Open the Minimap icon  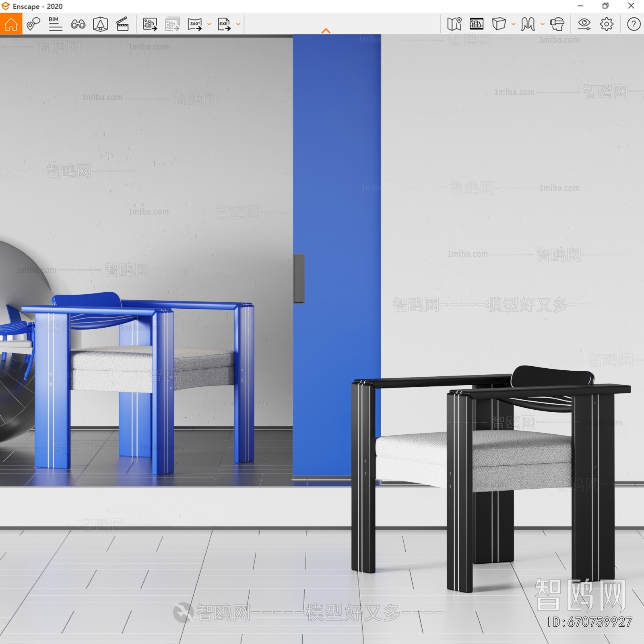pos(454,24)
